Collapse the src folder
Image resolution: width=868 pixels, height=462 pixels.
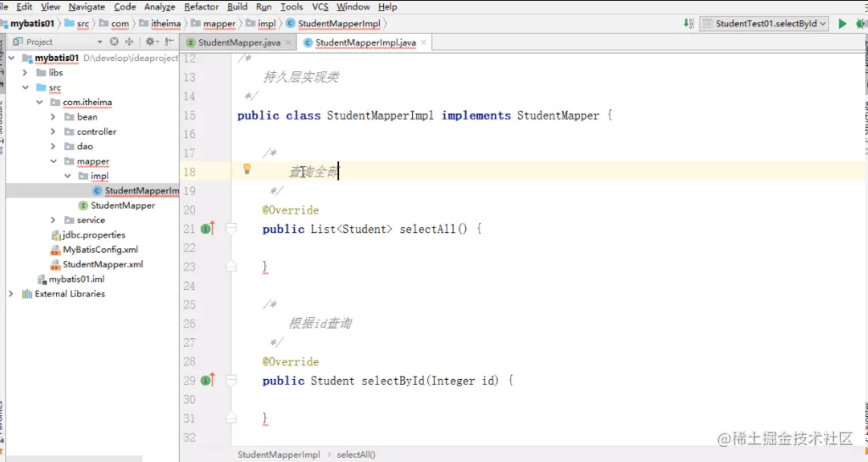(x=25, y=87)
